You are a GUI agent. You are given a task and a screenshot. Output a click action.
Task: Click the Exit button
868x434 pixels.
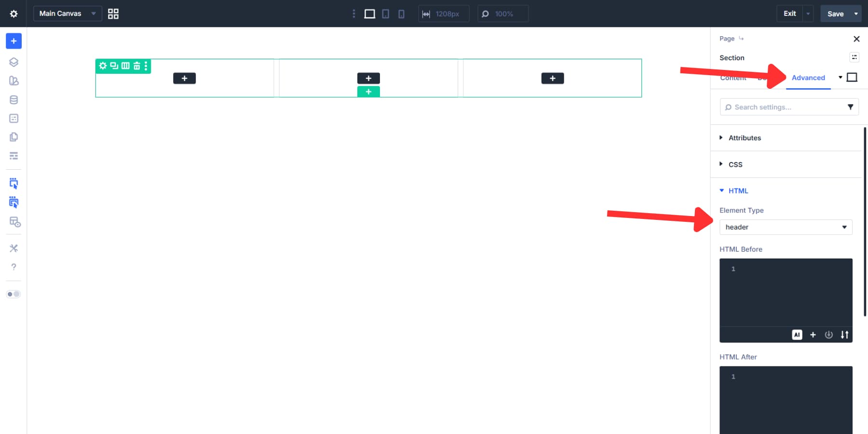(789, 13)
